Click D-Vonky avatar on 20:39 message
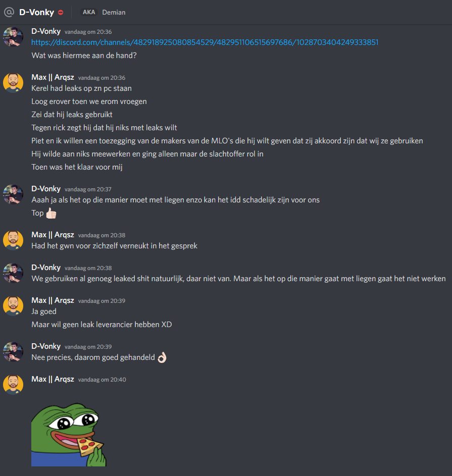The height and width of the screenshot is (476, 452). 13,352
